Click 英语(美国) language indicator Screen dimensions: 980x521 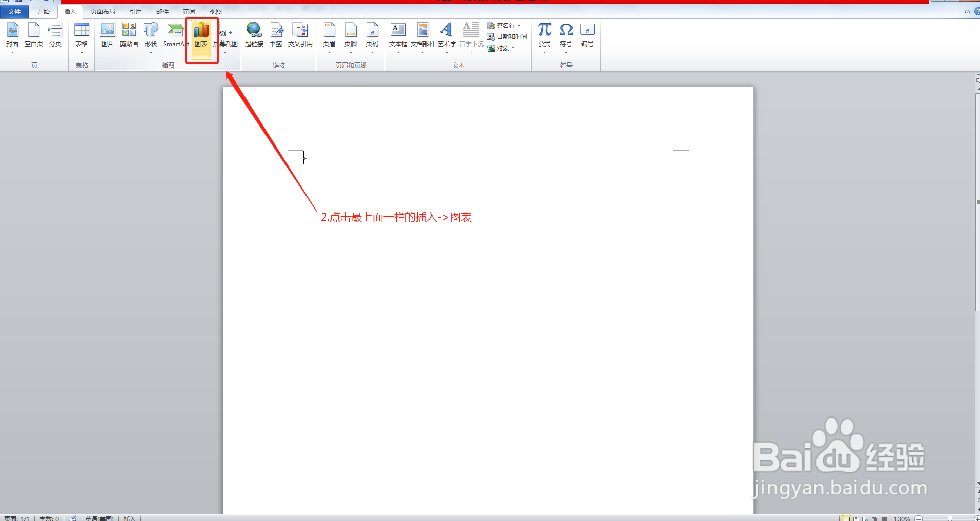coord(99,518)
